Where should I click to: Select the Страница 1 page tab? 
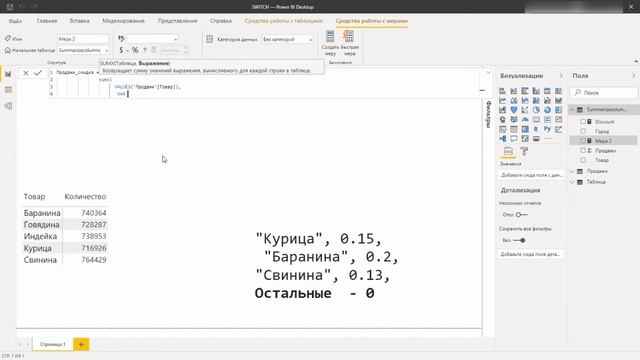tap(53, 344)
